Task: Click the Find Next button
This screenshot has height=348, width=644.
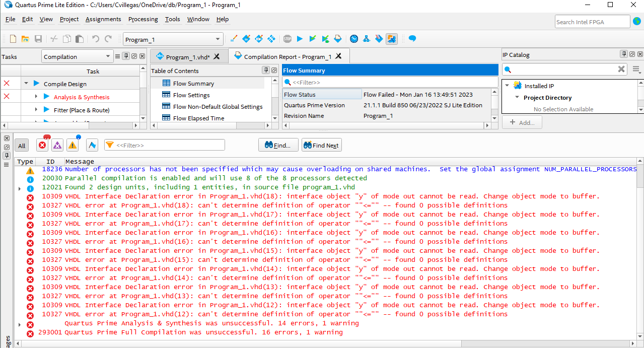Action: pos(321,145)
